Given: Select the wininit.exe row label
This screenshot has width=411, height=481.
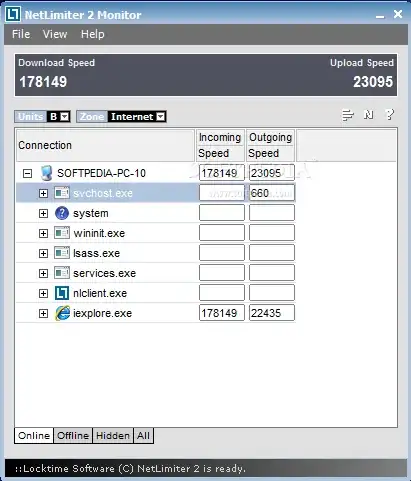Looking at the screenshot, I should coord(99,233).
